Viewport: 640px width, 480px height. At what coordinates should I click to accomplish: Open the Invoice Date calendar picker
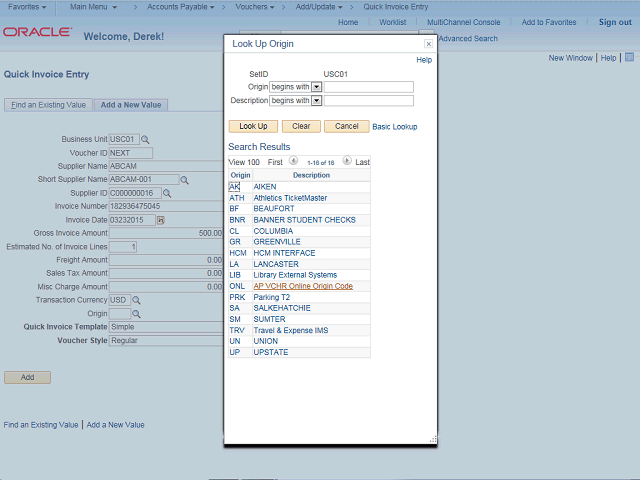point(160,220)
